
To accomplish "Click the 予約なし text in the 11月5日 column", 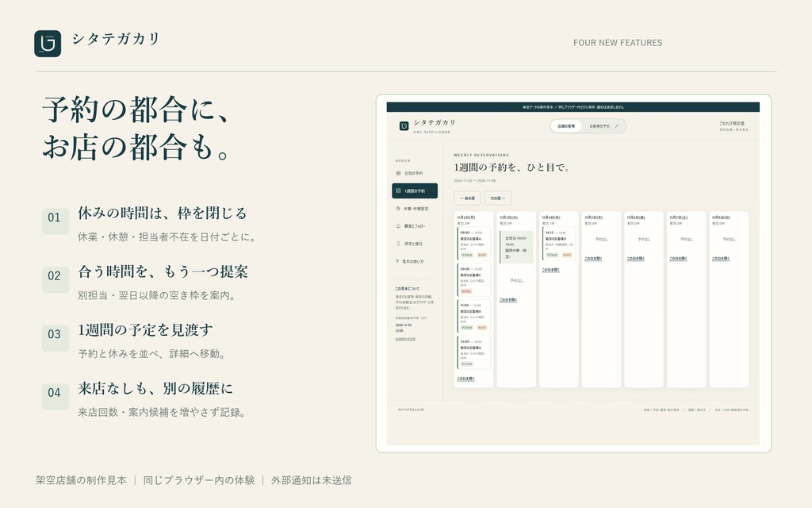I will 601,240.
